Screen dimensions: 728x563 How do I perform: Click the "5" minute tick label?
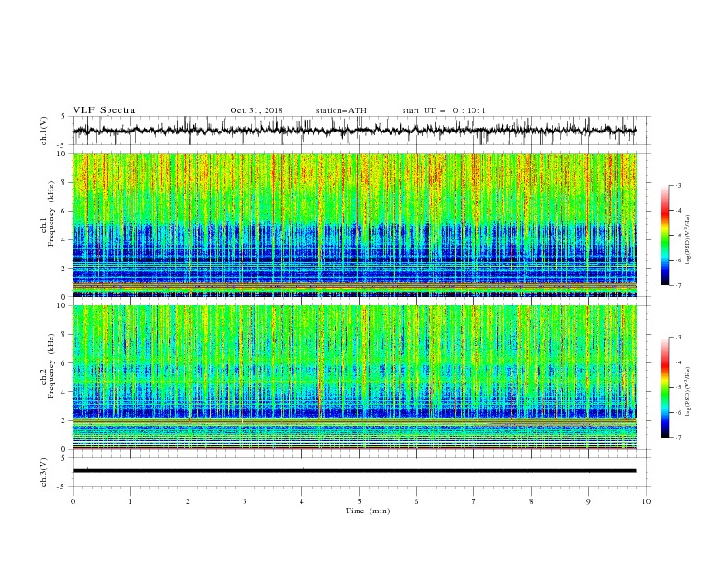point(359,501)
